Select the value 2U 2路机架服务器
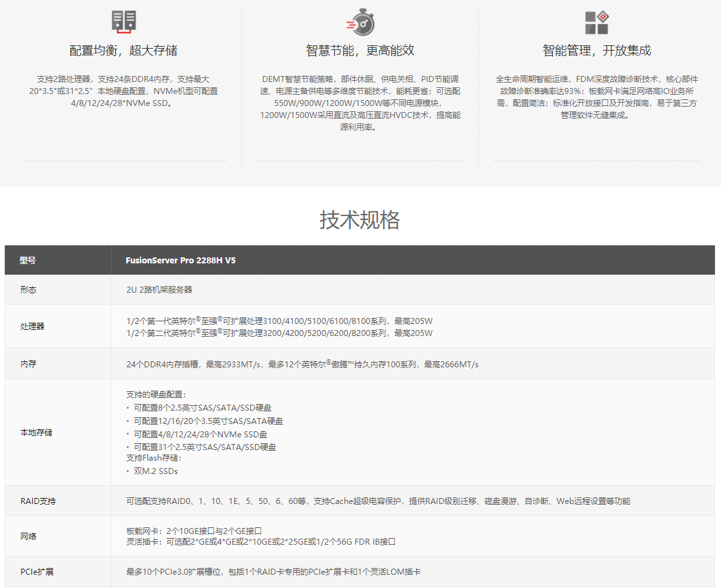 (x=159, y=289)
